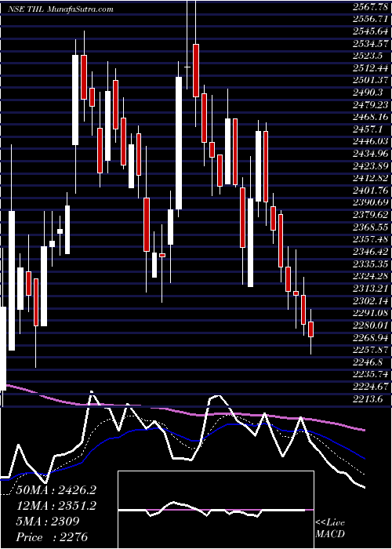Screen dimensions: 392x549
Task: Click the 2457.1 price axis label
Action: [369, 129]
